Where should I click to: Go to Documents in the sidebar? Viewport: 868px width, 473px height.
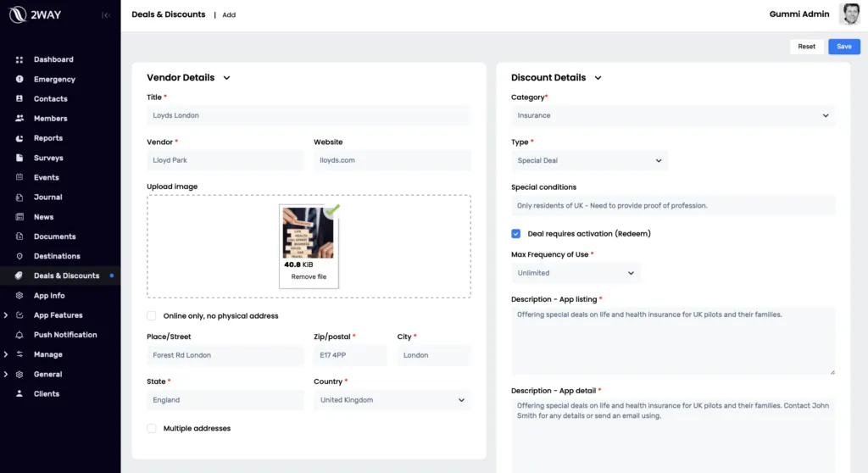click(54, 236)
